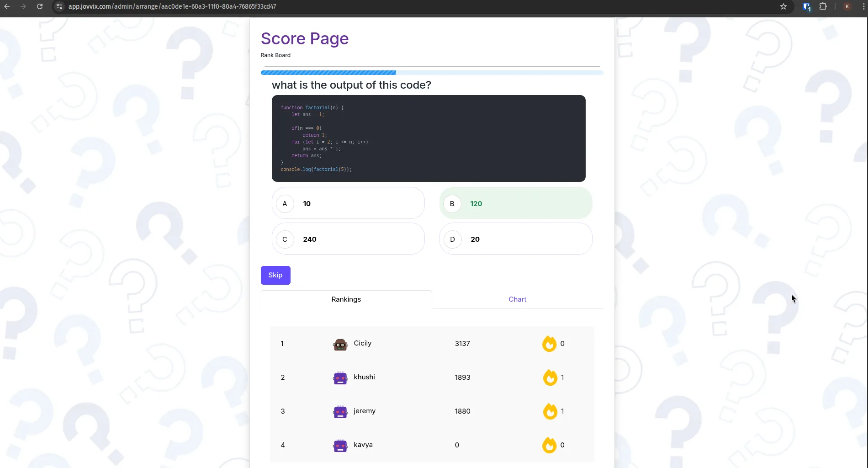
Task: Skip the current question
Action: 275,275
